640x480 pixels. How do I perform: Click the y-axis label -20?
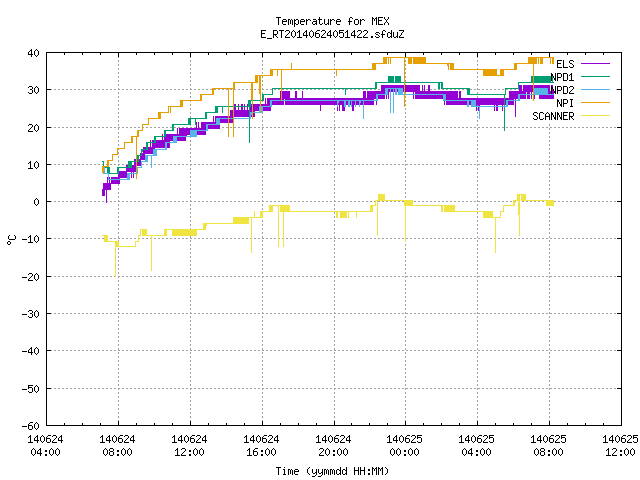(x=31, y=277)
